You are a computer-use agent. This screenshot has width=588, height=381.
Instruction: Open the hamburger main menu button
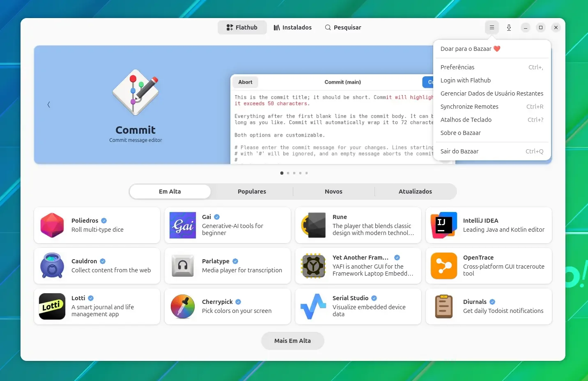pyautogui.click(x=492, y=27)
